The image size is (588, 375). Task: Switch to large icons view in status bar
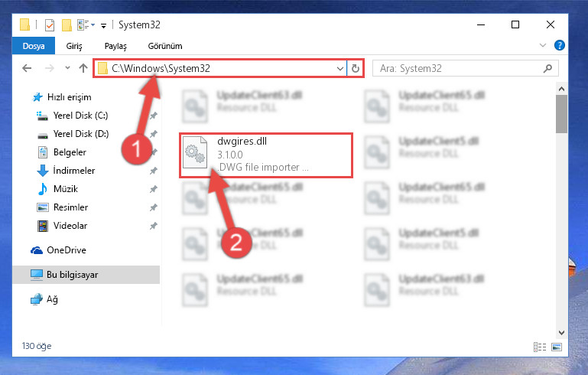[x=557, y=347]
